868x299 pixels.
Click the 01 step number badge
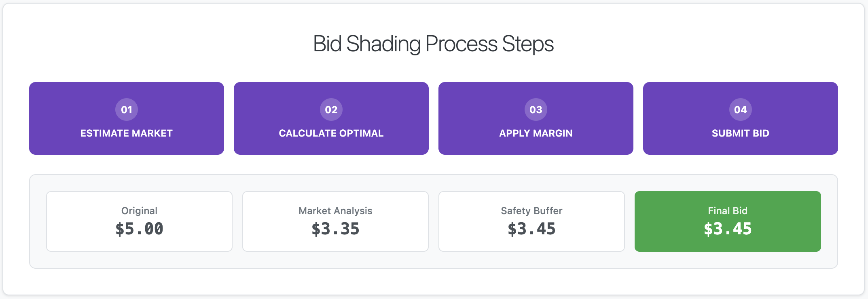click(x=127, y=109)
